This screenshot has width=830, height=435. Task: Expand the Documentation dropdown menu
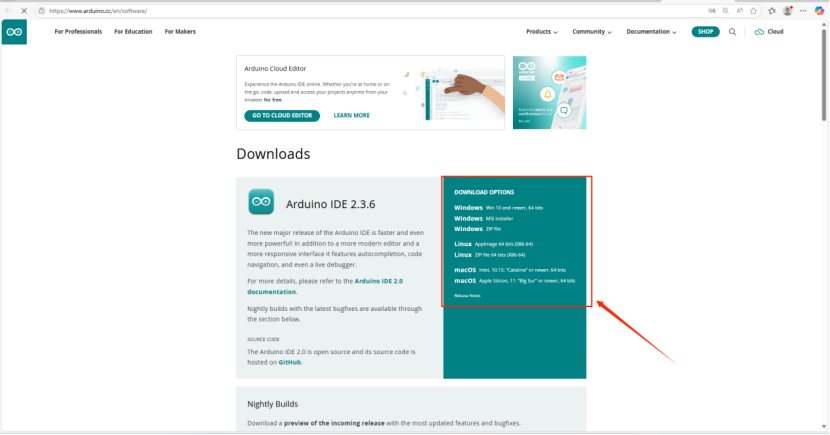tap(651, 32)
